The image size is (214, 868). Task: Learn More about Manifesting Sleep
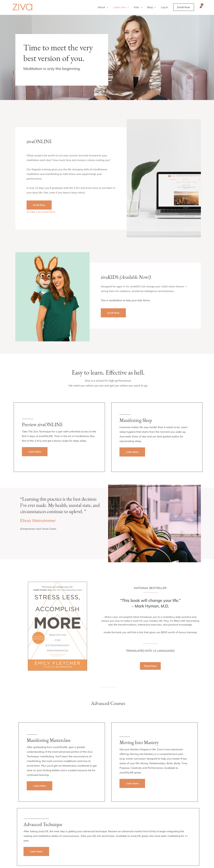click(132, 452)
